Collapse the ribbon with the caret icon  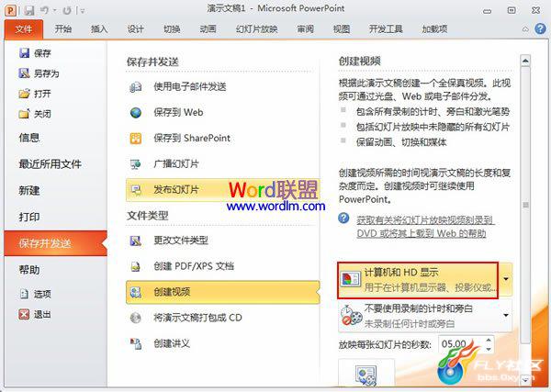coord(525,29)
